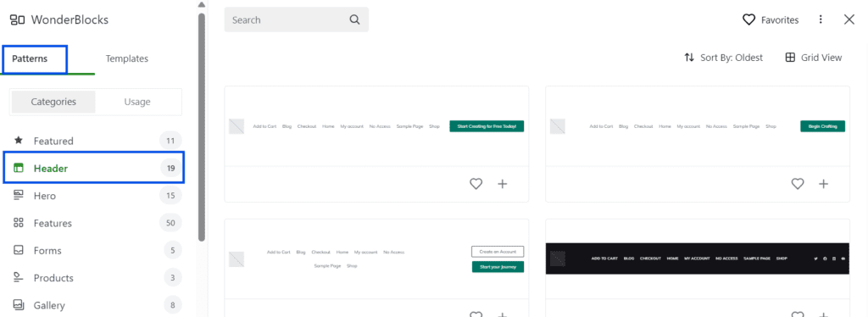Click the sidebar vertical scrollbar
868x317 pixels.
coord(202,127)
